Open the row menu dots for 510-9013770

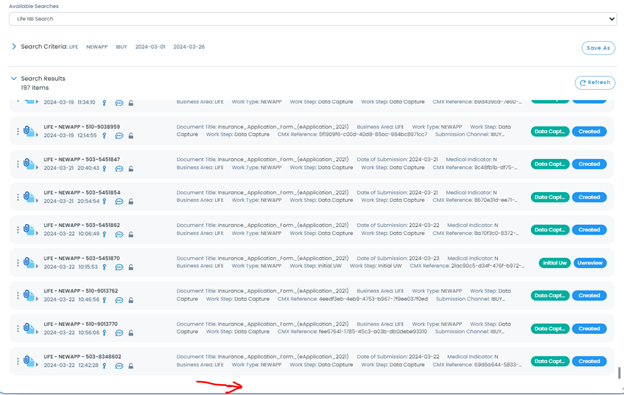(18, 329)
